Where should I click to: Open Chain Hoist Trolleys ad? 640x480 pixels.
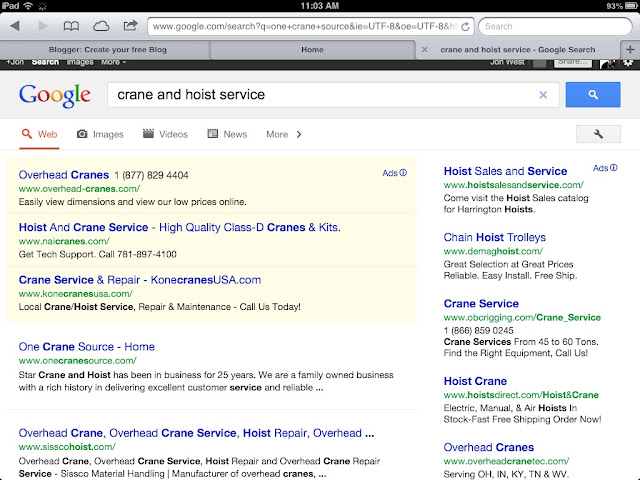(x=495, y=238)
